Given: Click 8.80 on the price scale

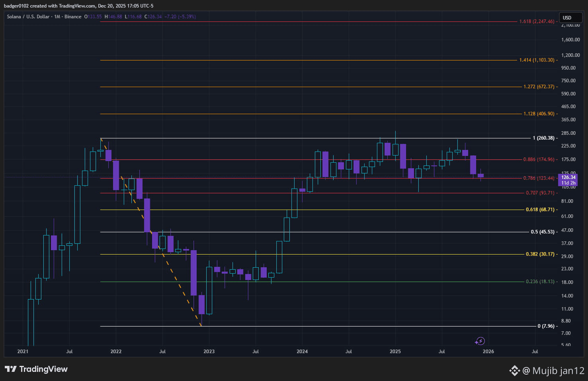Looking at the screenshot, I should 566,321.
